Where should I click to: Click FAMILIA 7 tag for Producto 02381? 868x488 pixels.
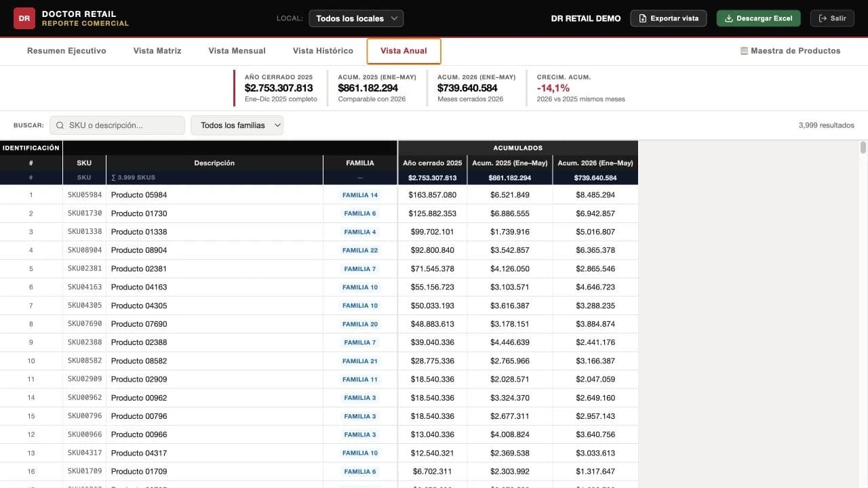coord(360,269)
